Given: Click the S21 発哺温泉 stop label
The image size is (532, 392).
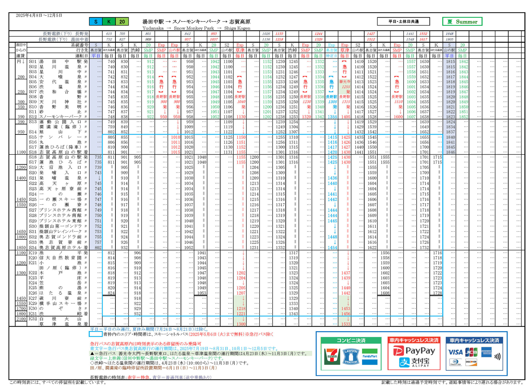Looking at the screenshot, I should [x=58, y=178].
